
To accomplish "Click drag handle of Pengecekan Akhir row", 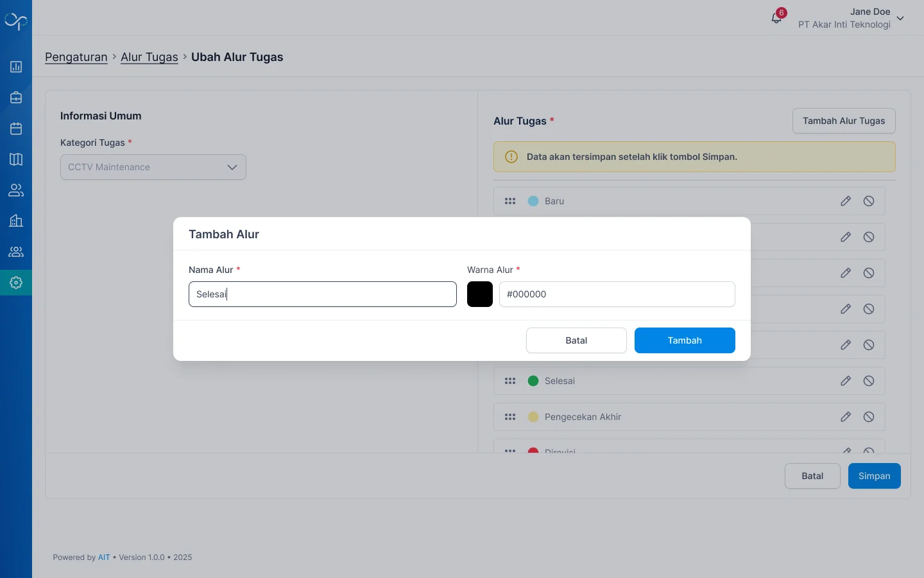I will pyautogui.click(x=510, y=417).
